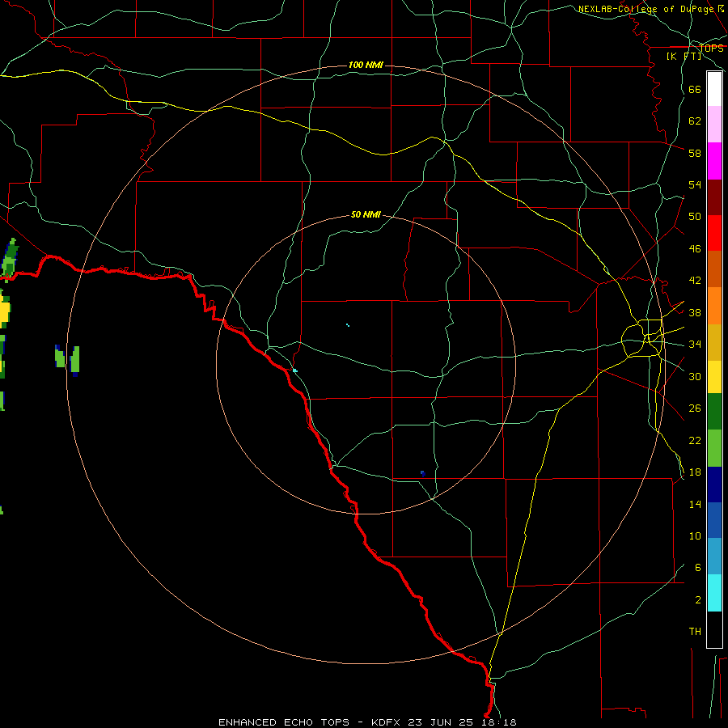Click the magenta 58 kft legend swatch
The width and height of the screenshot is (728, 728).
coord(714,161)
